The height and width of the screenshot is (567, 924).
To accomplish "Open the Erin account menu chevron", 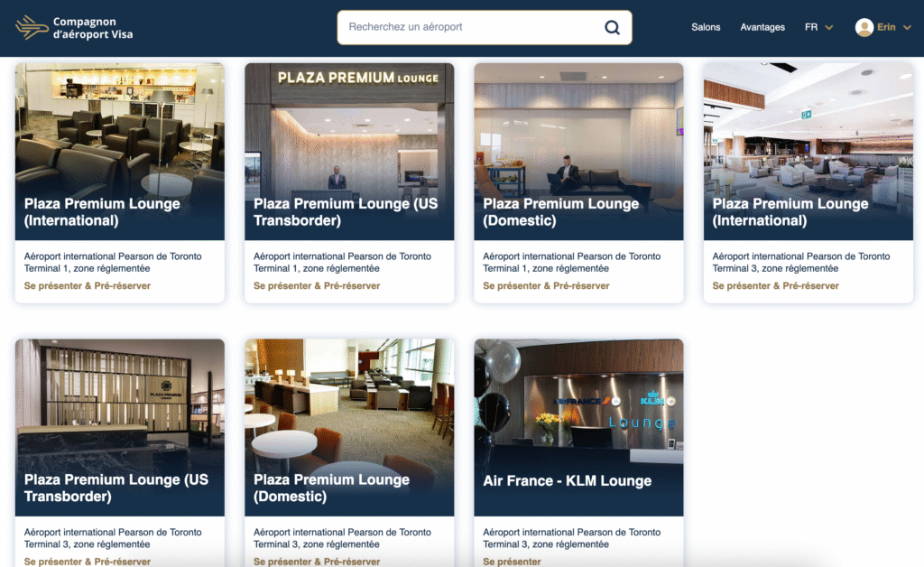I will [907, 28].
